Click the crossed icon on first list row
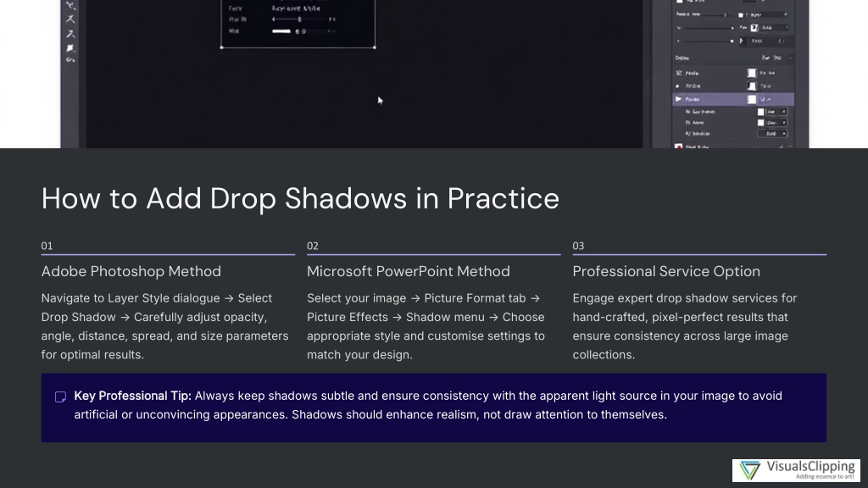This screenshot has height=488, width=868. point(678,74)
